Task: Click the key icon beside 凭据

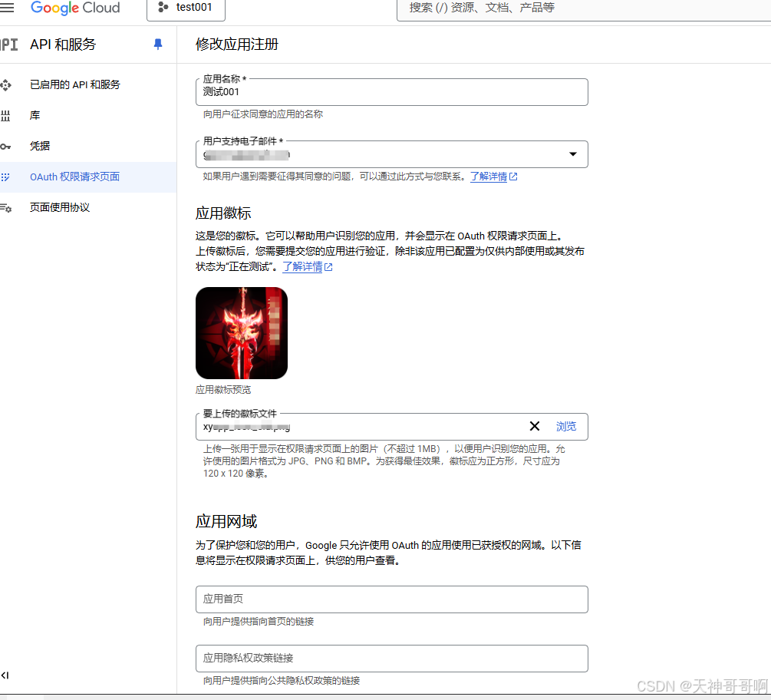Action: pos(5,147)
